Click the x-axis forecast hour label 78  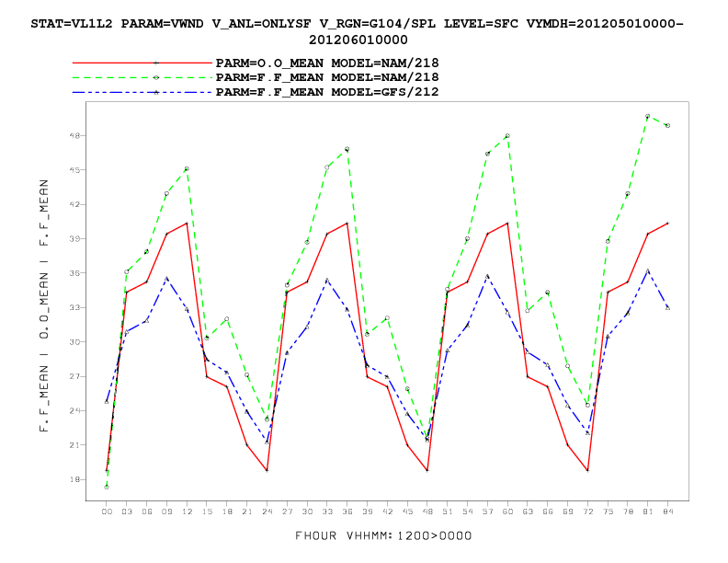pos(628,511)
